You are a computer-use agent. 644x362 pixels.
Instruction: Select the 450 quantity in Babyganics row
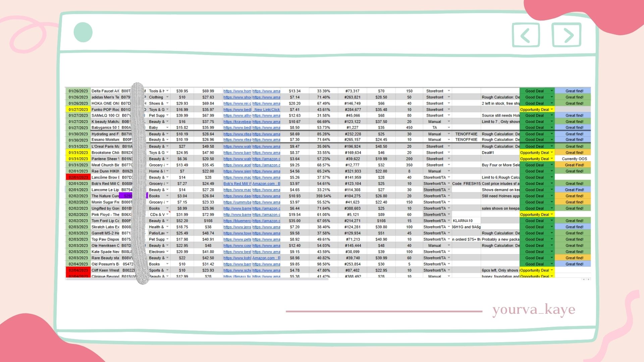409,127
